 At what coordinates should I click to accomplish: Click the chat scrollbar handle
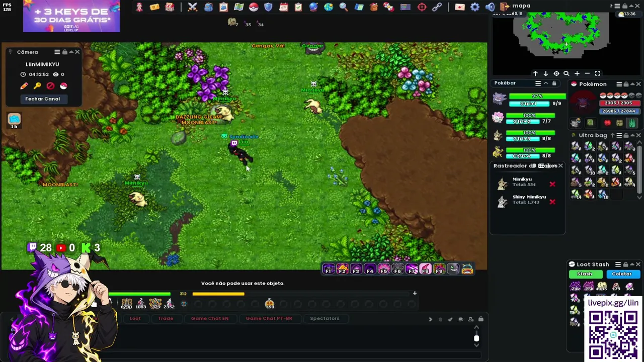(x=476, y=338)
